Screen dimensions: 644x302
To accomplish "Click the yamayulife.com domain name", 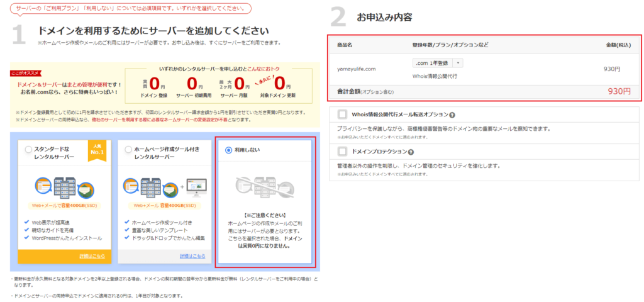I will (356, 69).
